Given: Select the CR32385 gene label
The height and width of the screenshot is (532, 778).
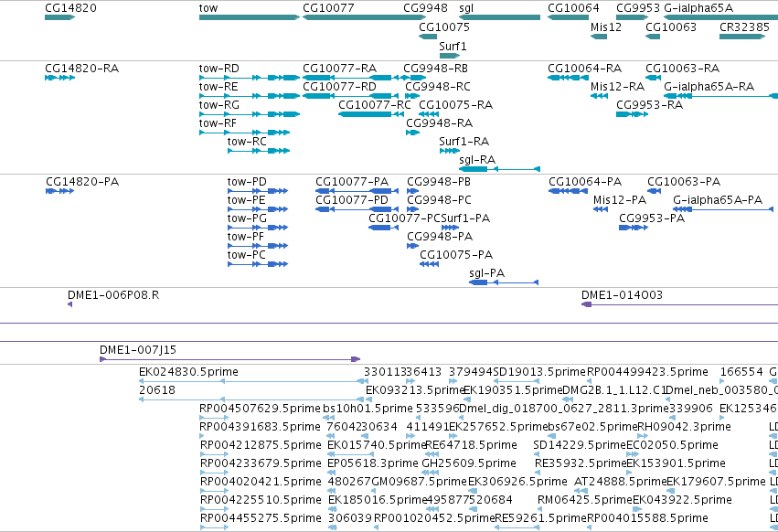Looking at the screenshot, I should point(744,27).
